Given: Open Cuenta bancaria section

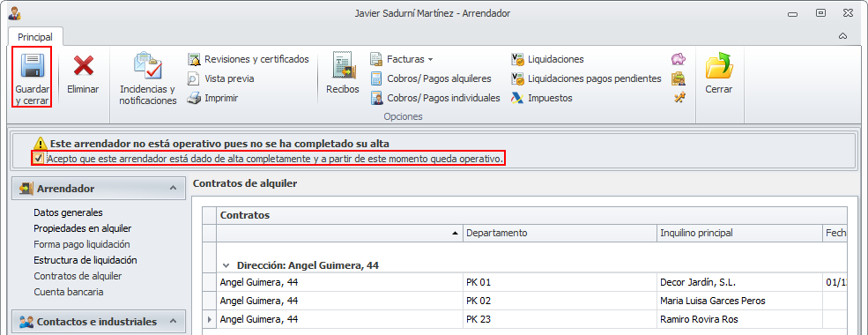Looking at the screenshot, I should click(x=69, y=292).
